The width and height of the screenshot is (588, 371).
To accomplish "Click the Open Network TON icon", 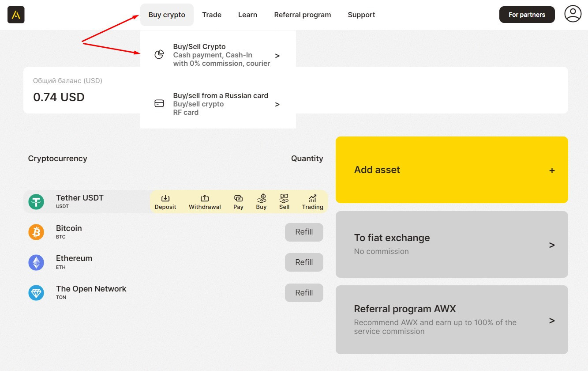I will click(x=36, y=293).
